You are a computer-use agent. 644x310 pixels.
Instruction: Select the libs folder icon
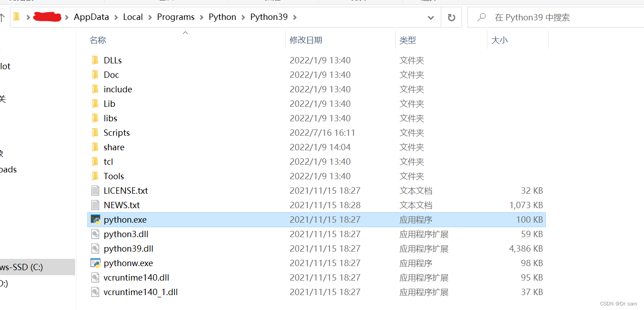point(95,118)
